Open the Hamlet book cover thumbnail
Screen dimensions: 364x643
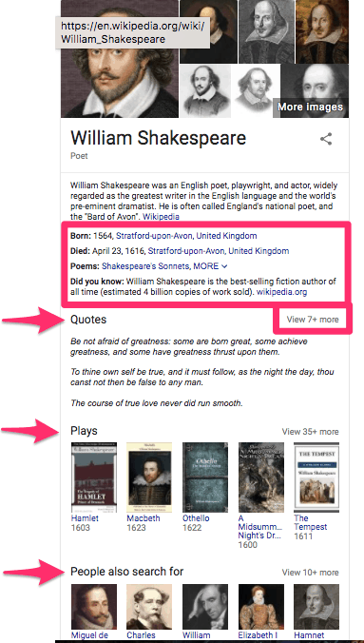pos(94,477)
